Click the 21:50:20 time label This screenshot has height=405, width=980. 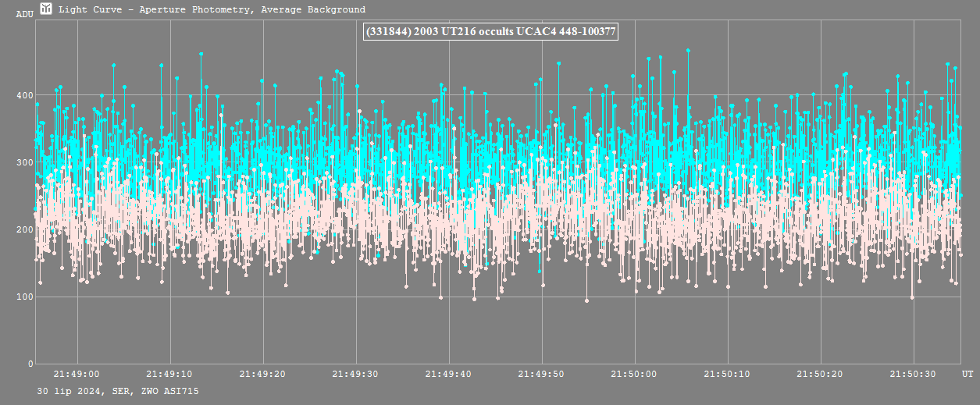[821, 375]
